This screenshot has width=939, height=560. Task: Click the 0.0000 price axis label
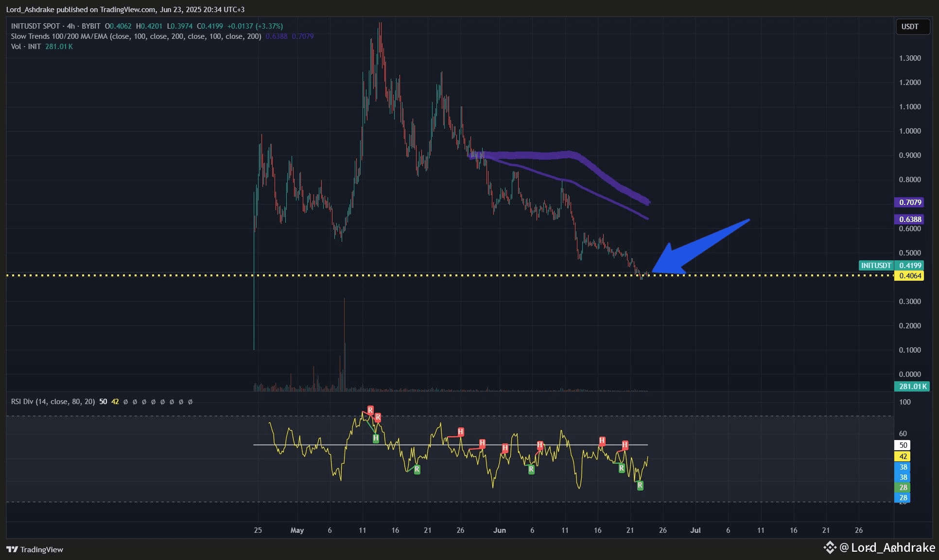pyautogui.click(x=910, y=374)
